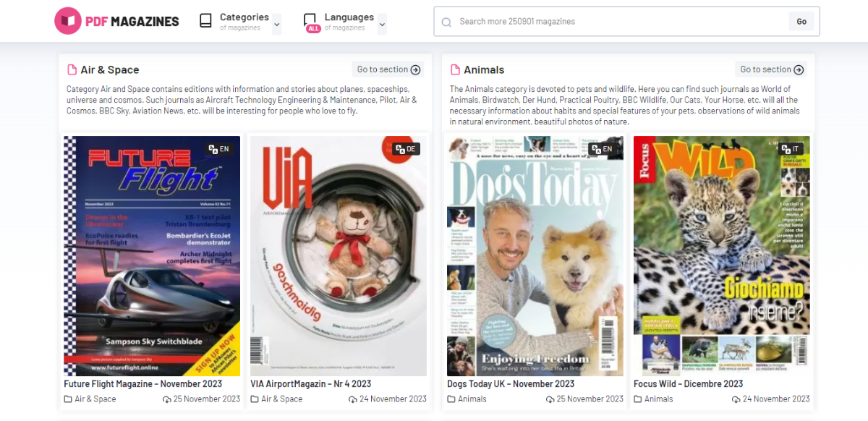Click the Air & Space section document icon
The image size is (868, 421).
(72, 70)
